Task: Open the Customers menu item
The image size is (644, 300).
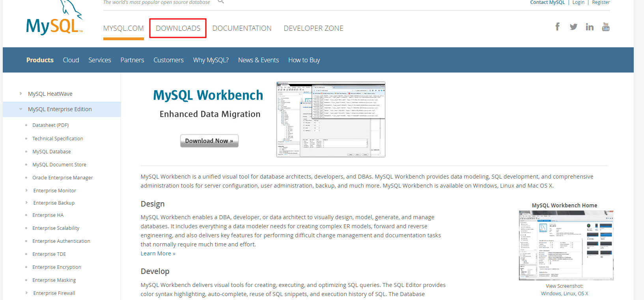Action: click(x=168, y=60)
